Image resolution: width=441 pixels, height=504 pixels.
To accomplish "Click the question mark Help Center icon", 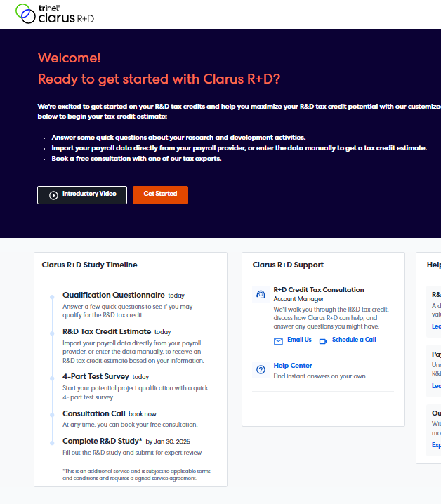I will point(261,370).
